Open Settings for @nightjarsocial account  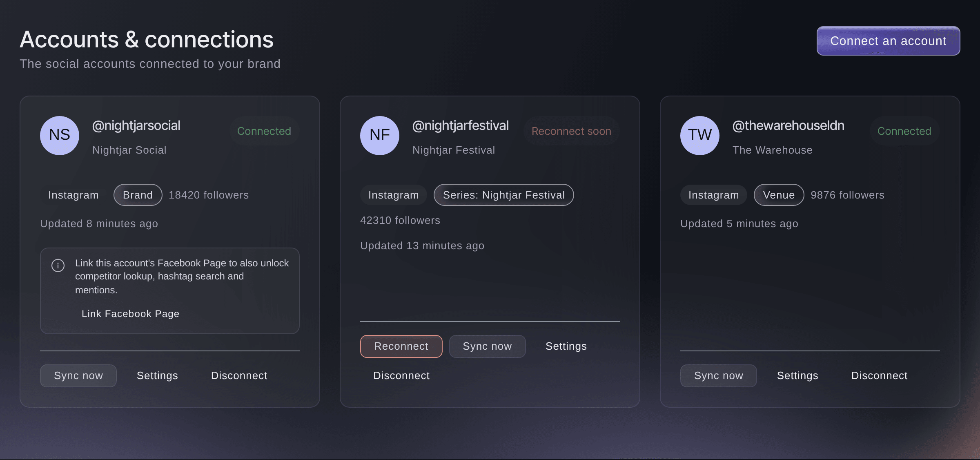point(157,376)
